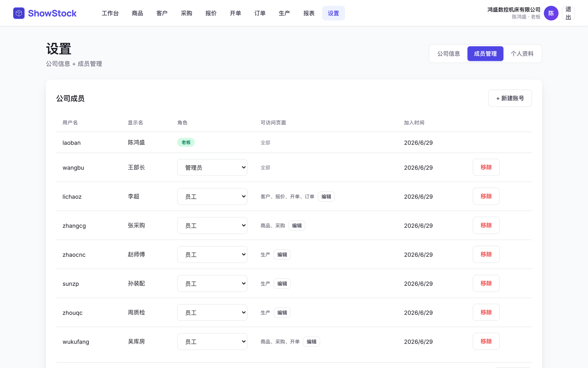Remove member sunzp
Screen dimensions: 588x368
coord(486,284)
